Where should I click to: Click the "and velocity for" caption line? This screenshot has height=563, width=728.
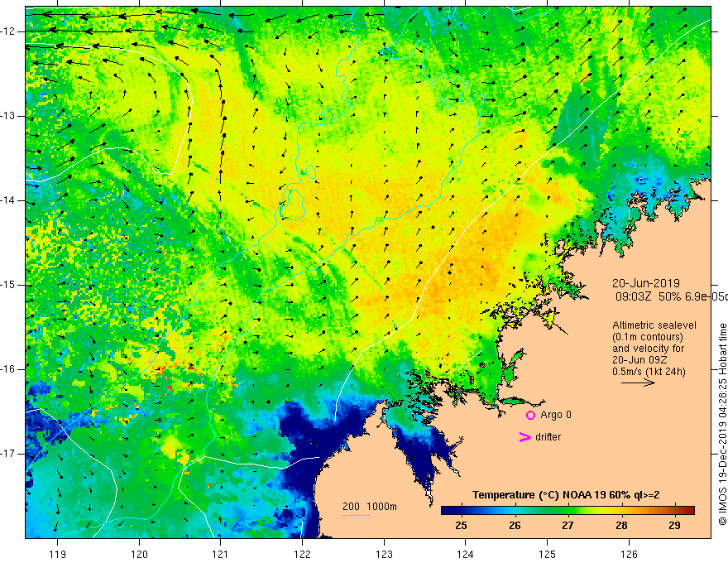click(648, 349)
